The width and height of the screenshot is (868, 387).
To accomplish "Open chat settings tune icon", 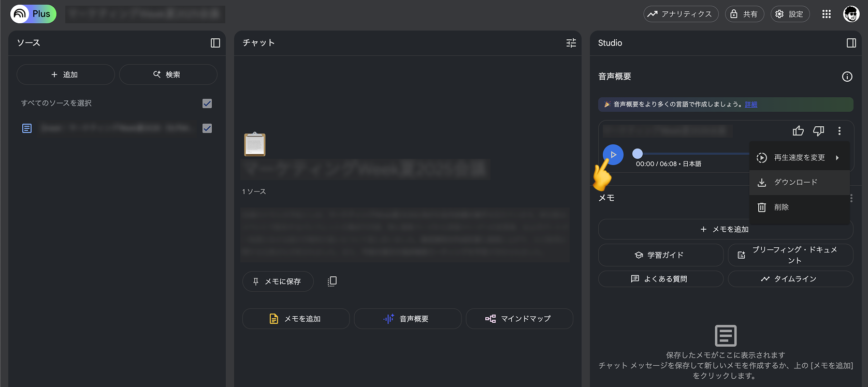I will pyautogui.click(x=571, y=43).
